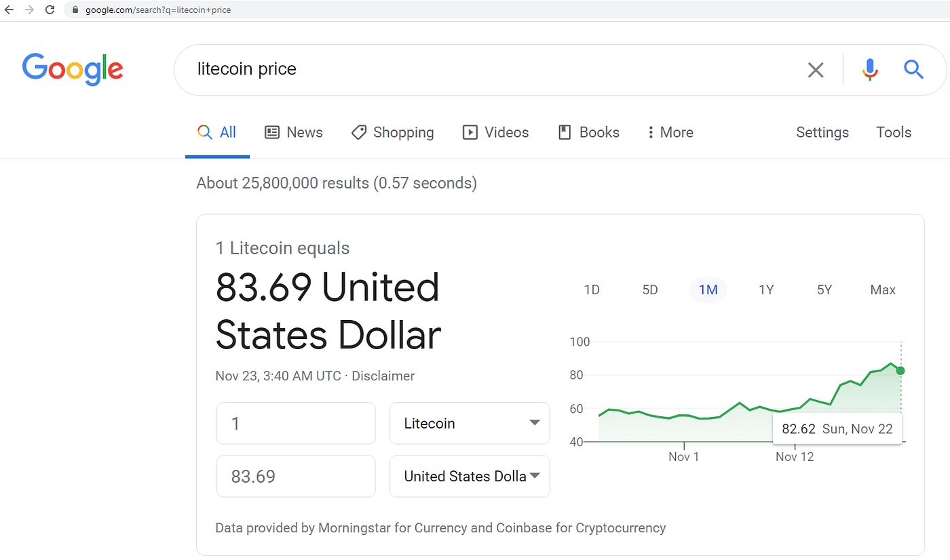Open search Tools
Image resolution: width=950 pixels, height=560 pixels.
click(894, 133)
